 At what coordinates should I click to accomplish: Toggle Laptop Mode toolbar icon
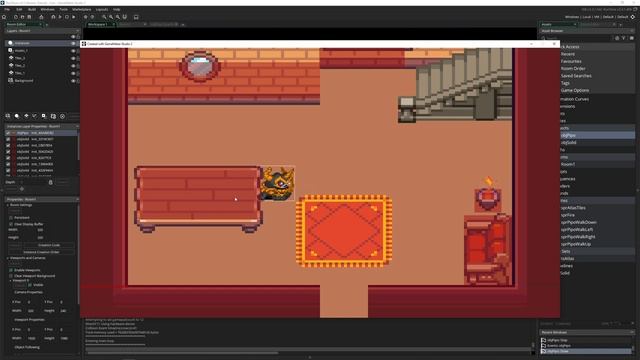click(x=136, y=17)
